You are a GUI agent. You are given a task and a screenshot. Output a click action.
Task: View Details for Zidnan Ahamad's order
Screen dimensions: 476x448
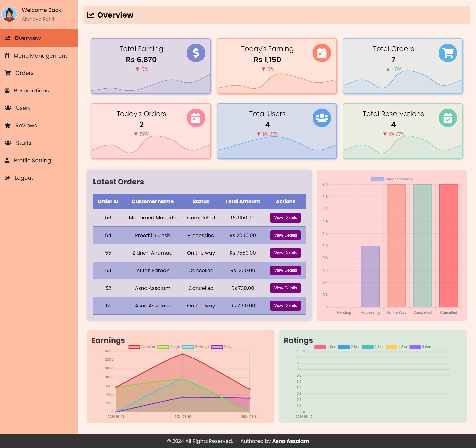285,253
